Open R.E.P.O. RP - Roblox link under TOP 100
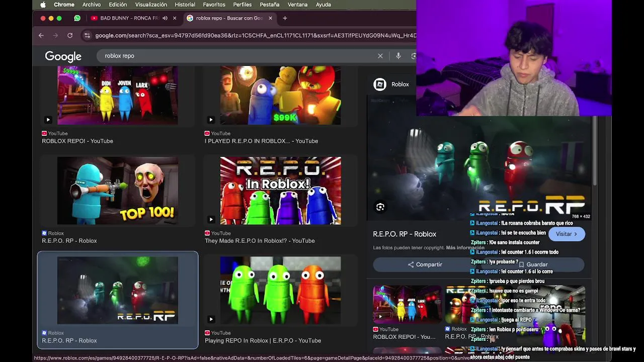The width and height of the screenshot is (644, 362). (x=69, y=241)
